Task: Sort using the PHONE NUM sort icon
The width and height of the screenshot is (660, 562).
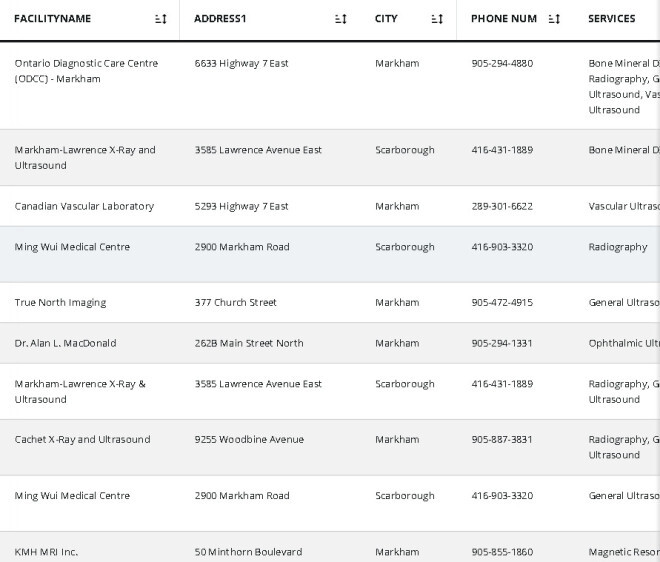Action: (x=555, y=19)
